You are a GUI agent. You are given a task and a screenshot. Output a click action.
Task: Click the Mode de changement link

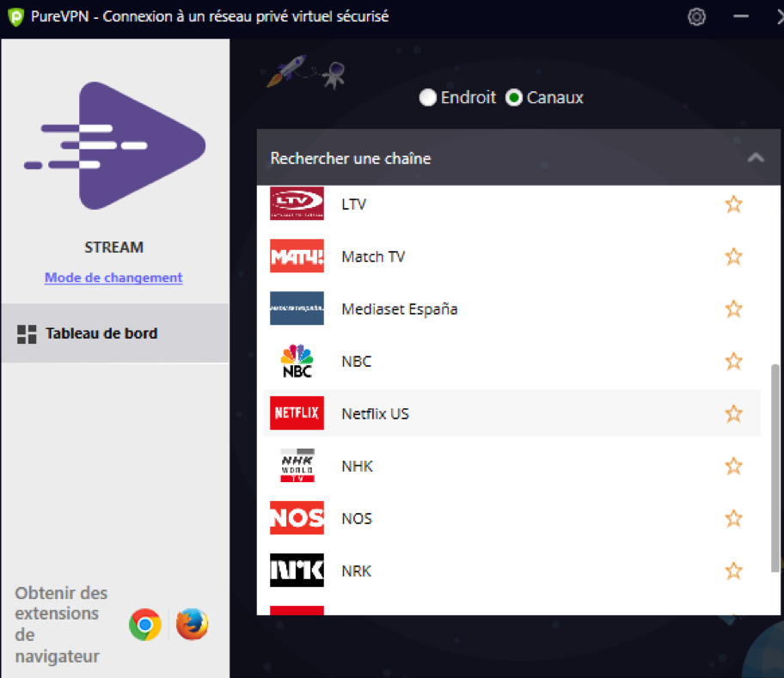coord(113,278)
